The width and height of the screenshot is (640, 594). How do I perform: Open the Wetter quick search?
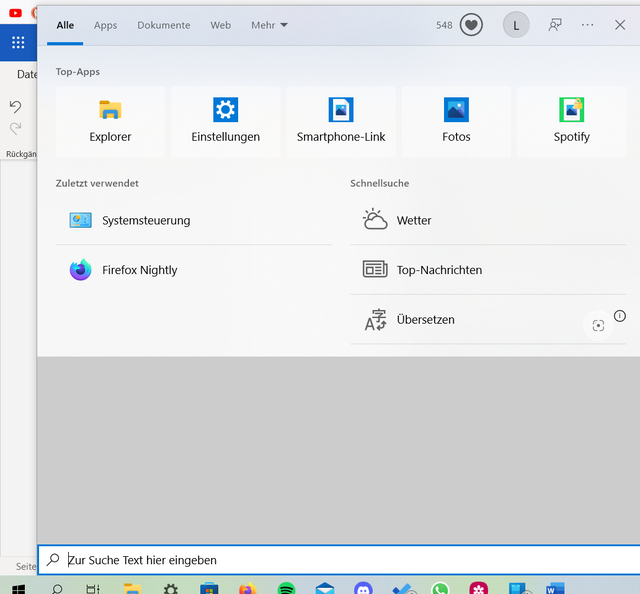(x=488, y=220)
